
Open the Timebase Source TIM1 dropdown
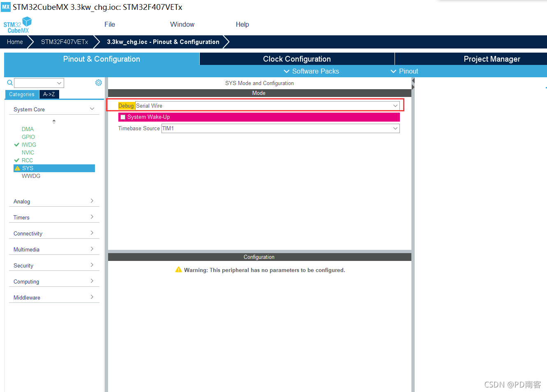pos(280,128)
